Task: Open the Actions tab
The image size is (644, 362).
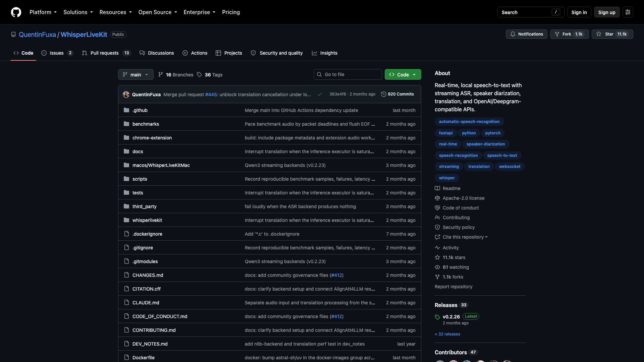Action: (195, 53)
